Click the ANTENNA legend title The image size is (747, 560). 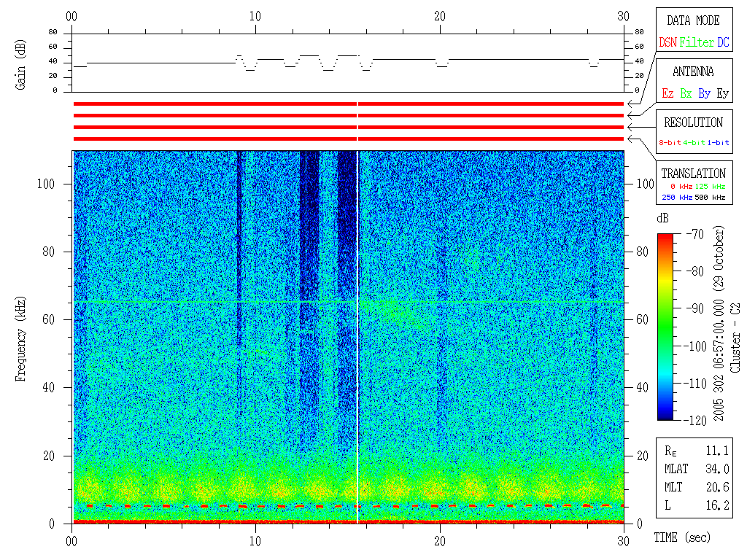pyautogui.click(x=693, y=71)
